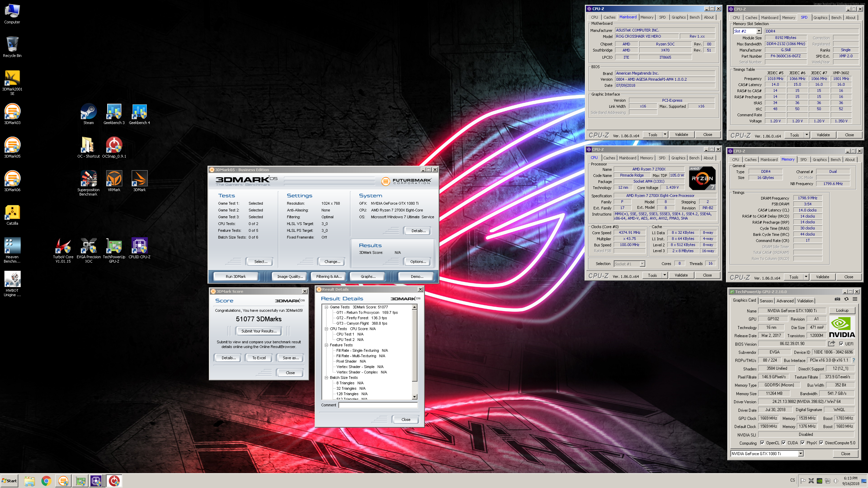The image size is (868, 488).
Task: Switch to the Sensors tab in GPU-Z
Action: 766,301
